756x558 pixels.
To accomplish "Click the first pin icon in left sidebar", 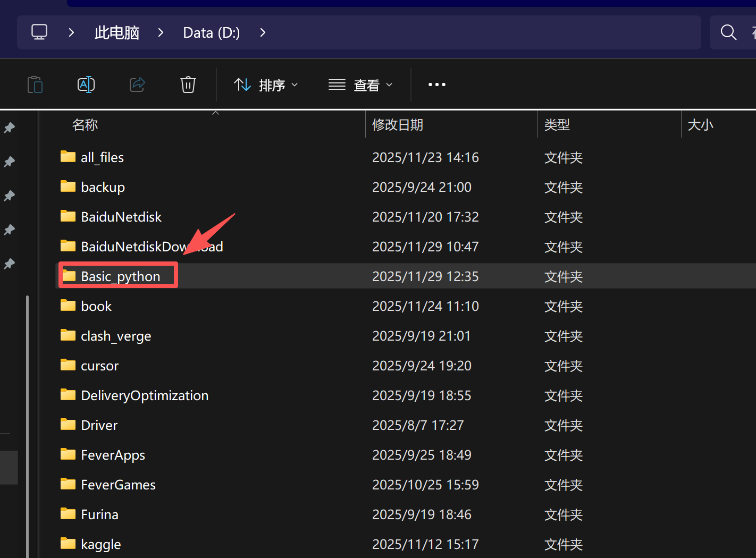I will (x=10, y=128).
